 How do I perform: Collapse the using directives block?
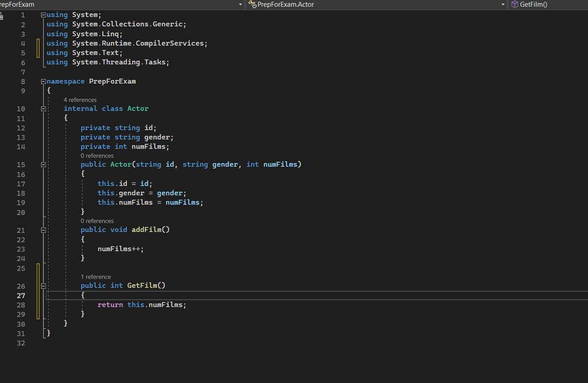tap(43, 15)
